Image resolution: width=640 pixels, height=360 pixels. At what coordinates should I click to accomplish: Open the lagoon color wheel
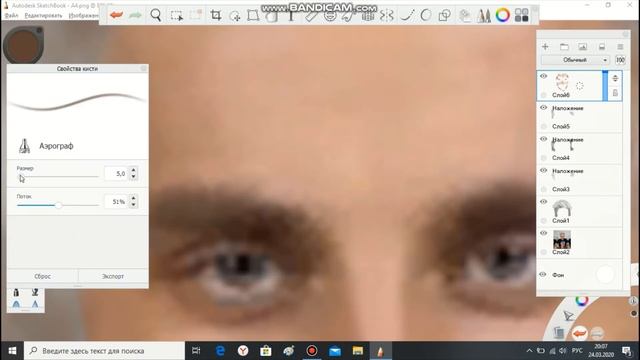tap(582, 301)
